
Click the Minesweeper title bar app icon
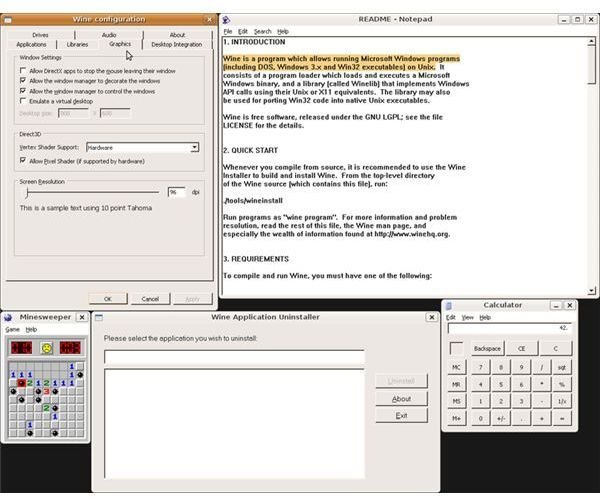point(8,317)
